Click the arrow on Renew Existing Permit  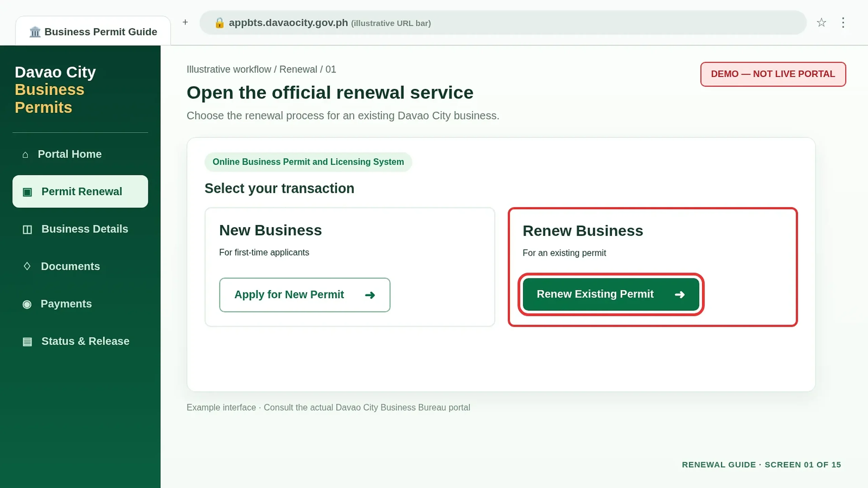click(x=679, y=294)
